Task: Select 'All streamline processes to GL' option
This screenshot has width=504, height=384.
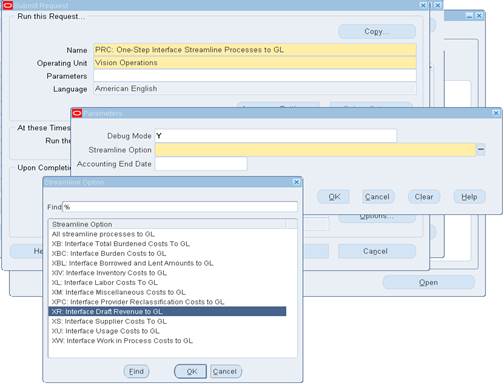Action: 167,234
